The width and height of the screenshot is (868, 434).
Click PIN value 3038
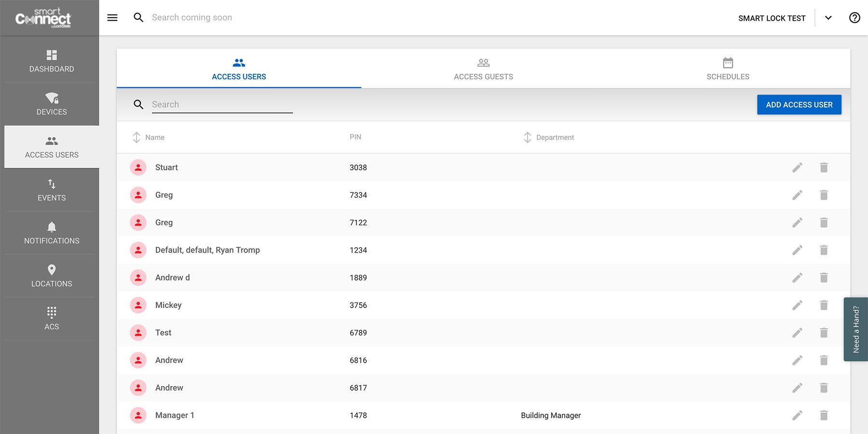click(358, 167)
